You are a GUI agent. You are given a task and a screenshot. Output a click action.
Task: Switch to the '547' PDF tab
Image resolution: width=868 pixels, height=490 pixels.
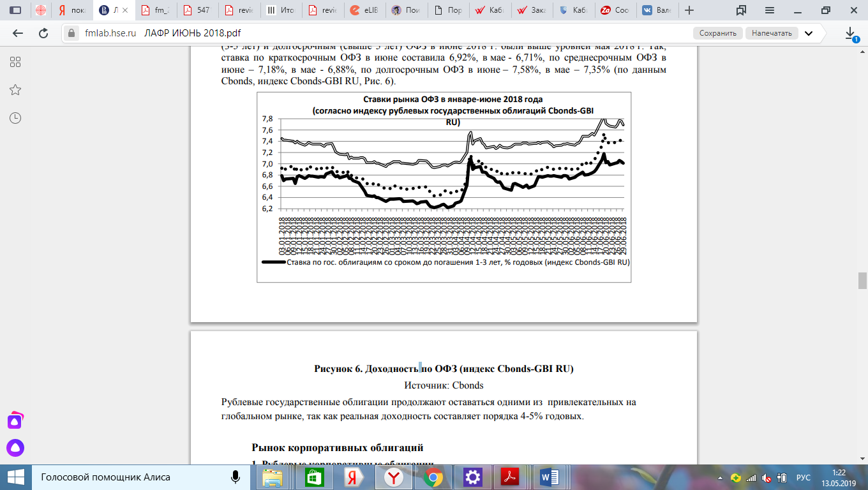click(197, 10)
